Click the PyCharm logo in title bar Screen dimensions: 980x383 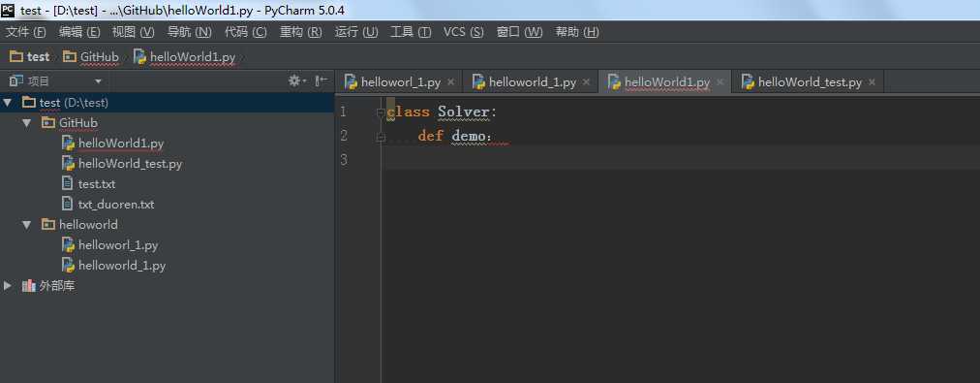pyautogui.click(x=8, y=10)
